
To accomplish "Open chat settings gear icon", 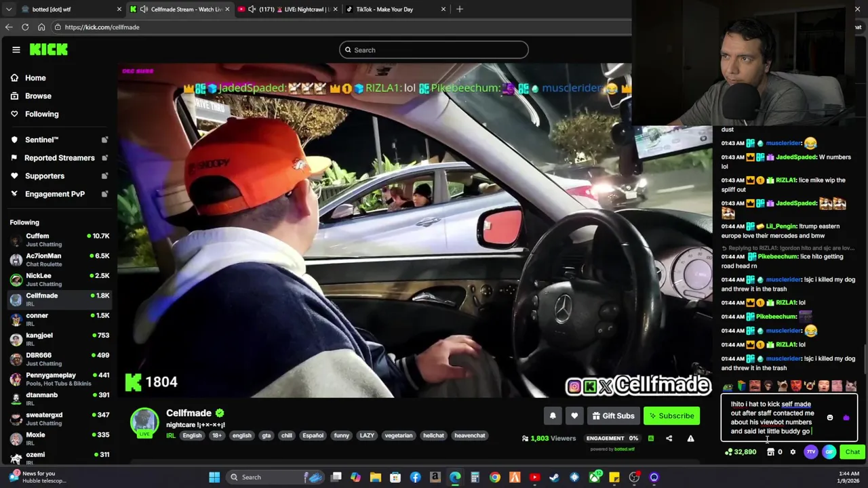I will tap(793, 452).
